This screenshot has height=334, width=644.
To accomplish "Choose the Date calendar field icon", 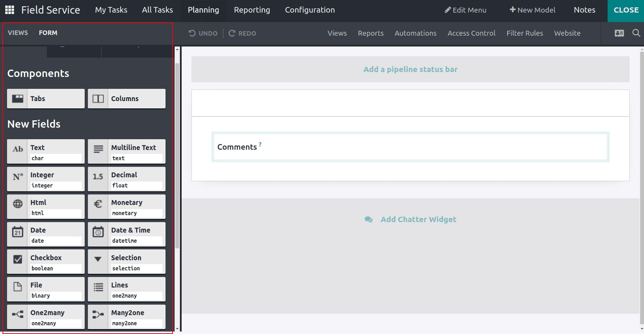I will (x=17, y=232).
